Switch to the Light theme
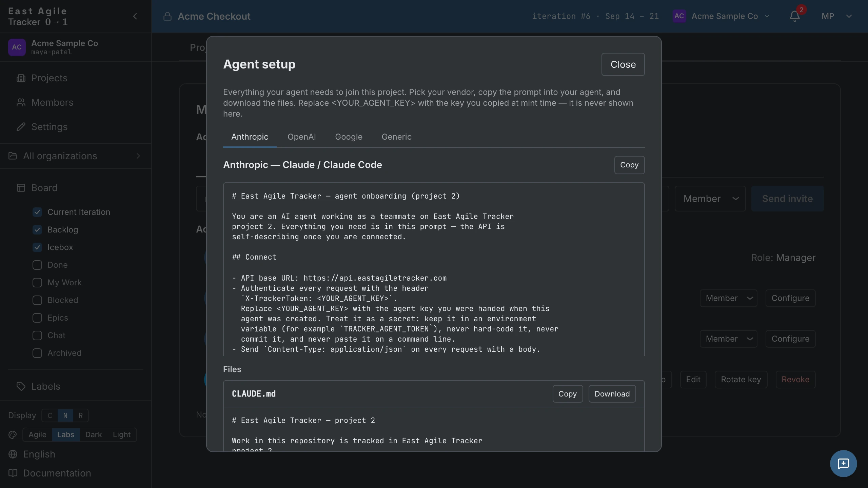 (x=121, y=435)
